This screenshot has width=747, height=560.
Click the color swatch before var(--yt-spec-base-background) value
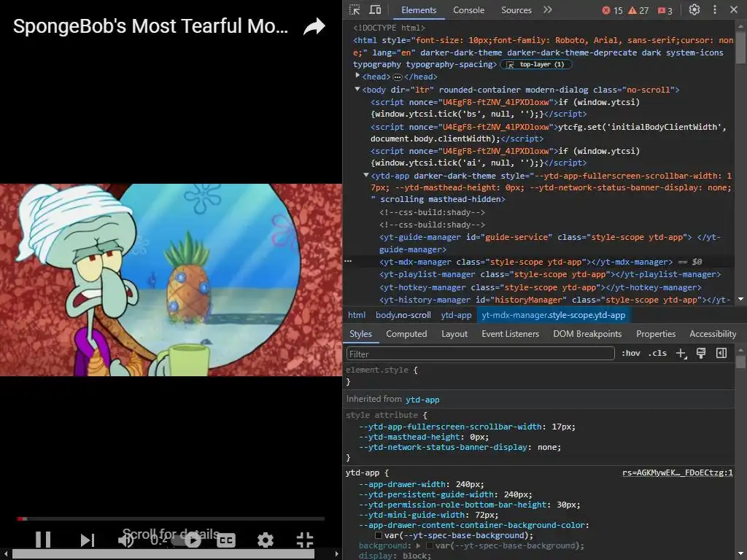pyautogui.click(x=379, y=536)
